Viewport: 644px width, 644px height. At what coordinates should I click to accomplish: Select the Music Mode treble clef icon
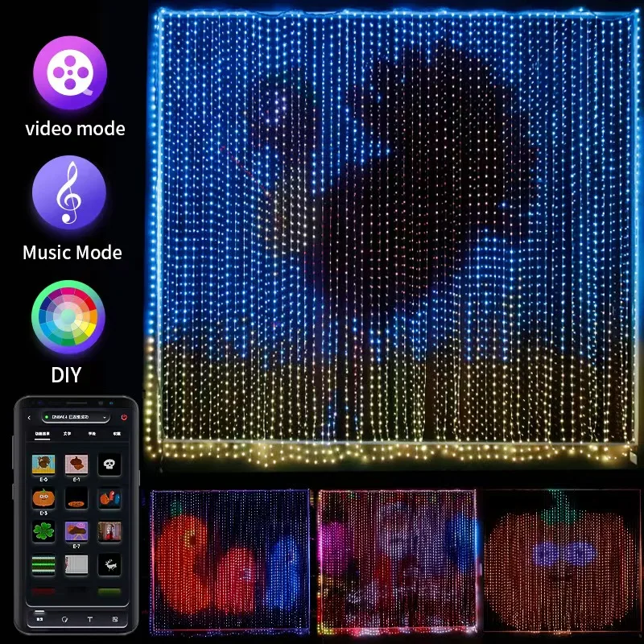pos(69,192)
